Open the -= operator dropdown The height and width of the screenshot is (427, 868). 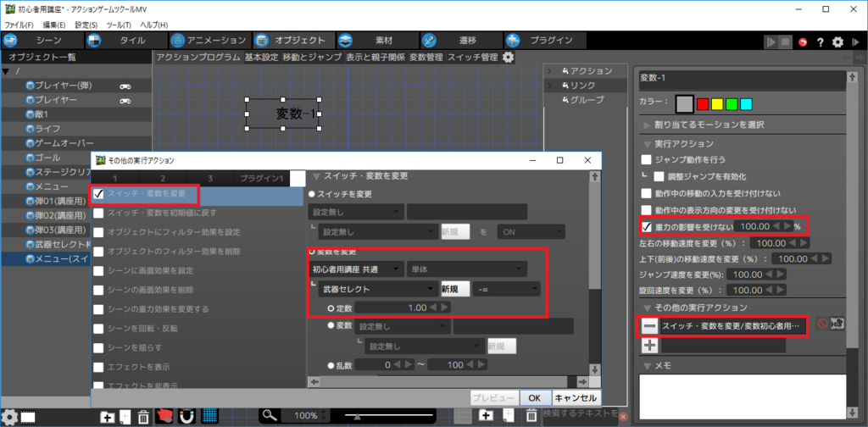point(507,289)
